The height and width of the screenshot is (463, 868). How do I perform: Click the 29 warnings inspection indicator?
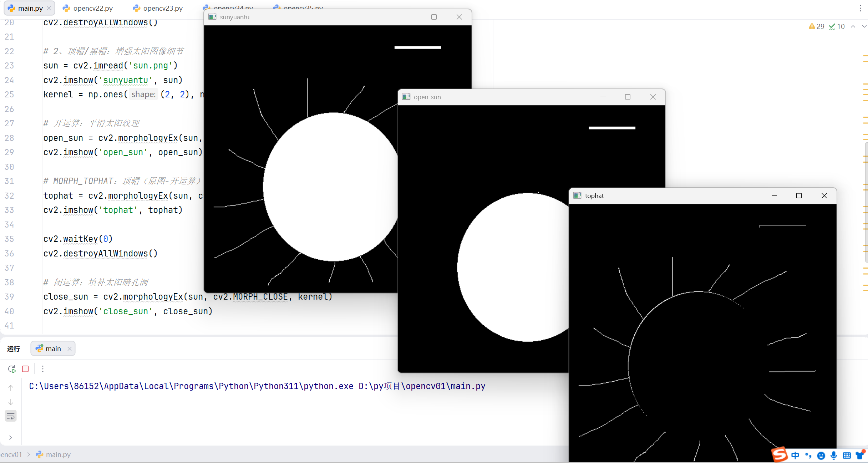coord(817,26)
